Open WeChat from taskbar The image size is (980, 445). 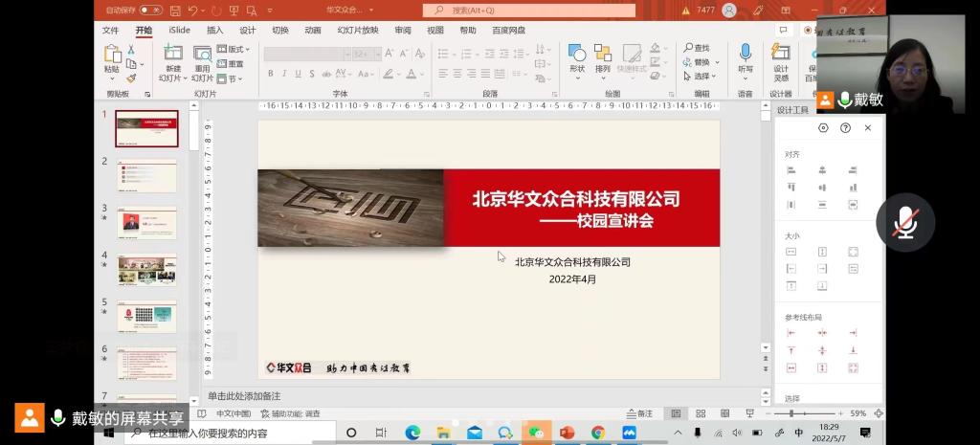pyautogui.click(x=536, y=433)
